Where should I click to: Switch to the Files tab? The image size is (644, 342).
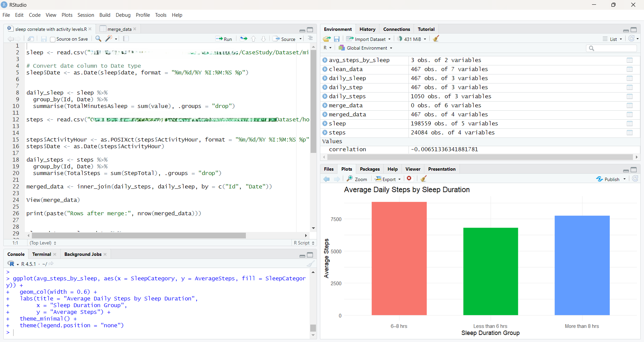329,169
